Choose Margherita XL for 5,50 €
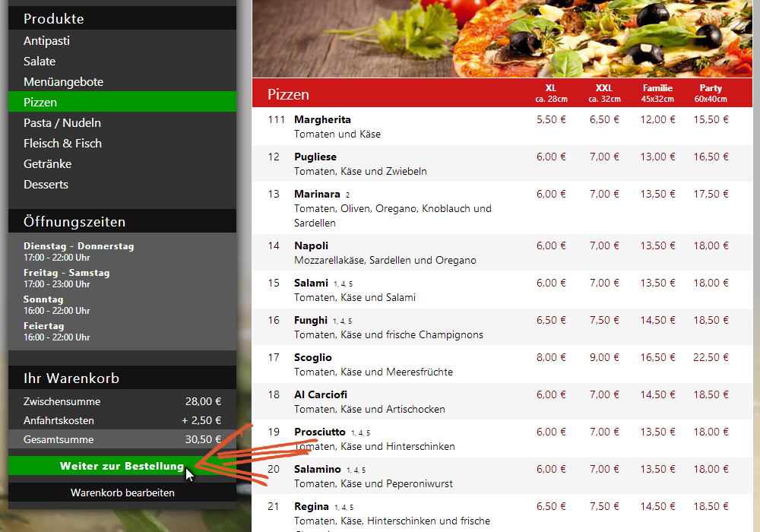 551,119
